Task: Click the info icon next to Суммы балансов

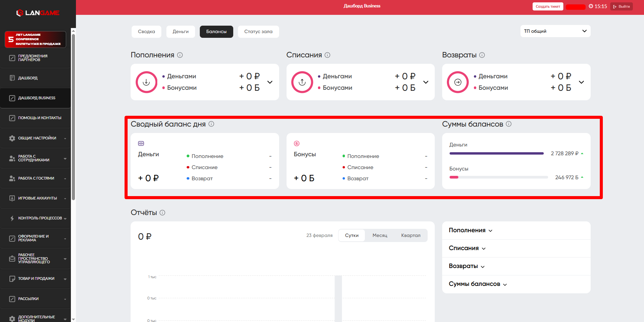Action: coord(509,124)
